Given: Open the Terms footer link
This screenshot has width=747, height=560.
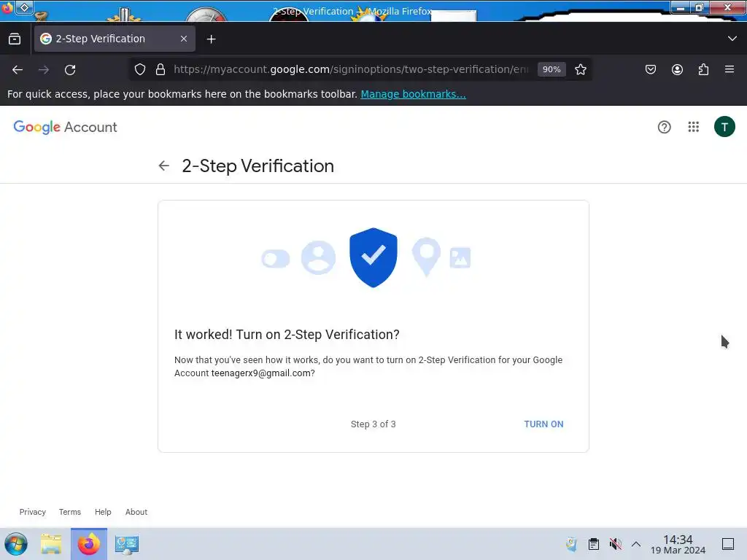Looking at the screenshot, I should (70, 512).
